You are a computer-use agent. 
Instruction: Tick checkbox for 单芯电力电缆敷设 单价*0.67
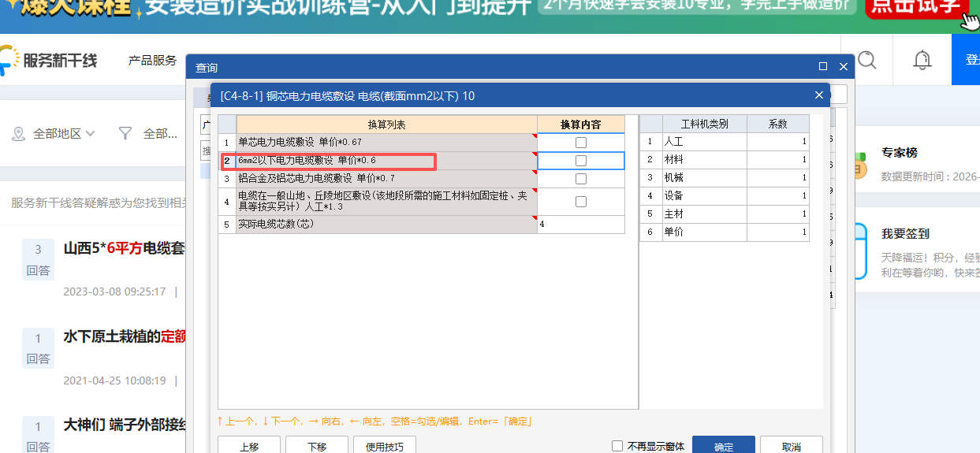(581, 143)
